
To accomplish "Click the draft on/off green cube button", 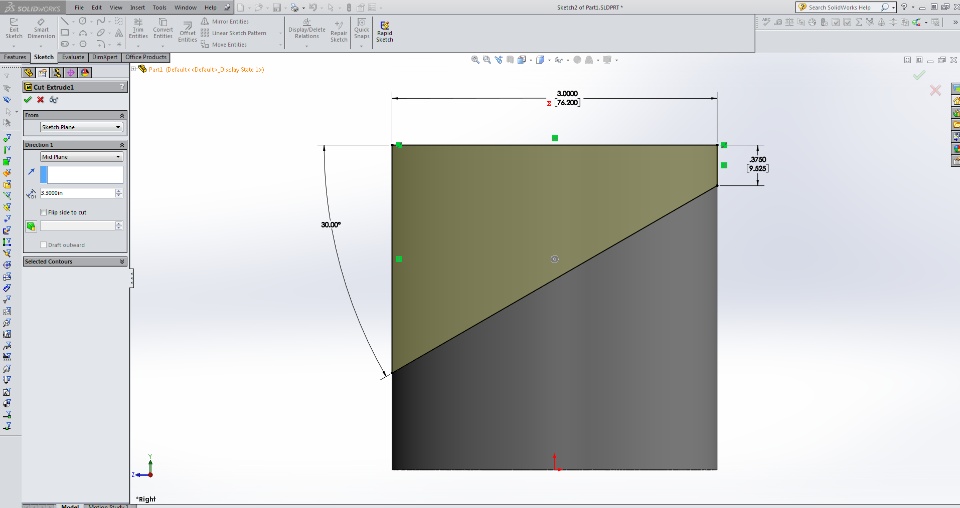I will (x=31, y=226).
